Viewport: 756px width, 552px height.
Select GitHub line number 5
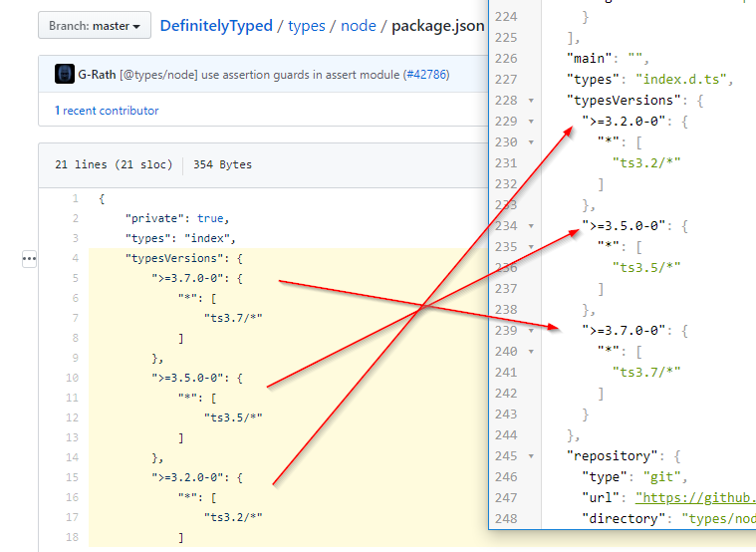point(76,278)
